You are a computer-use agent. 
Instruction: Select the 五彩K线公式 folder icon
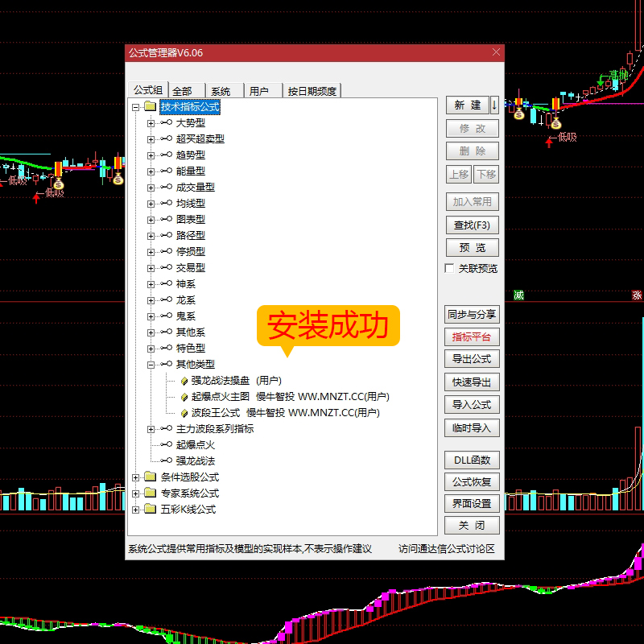pyautogui.click(x=151, y=509)
